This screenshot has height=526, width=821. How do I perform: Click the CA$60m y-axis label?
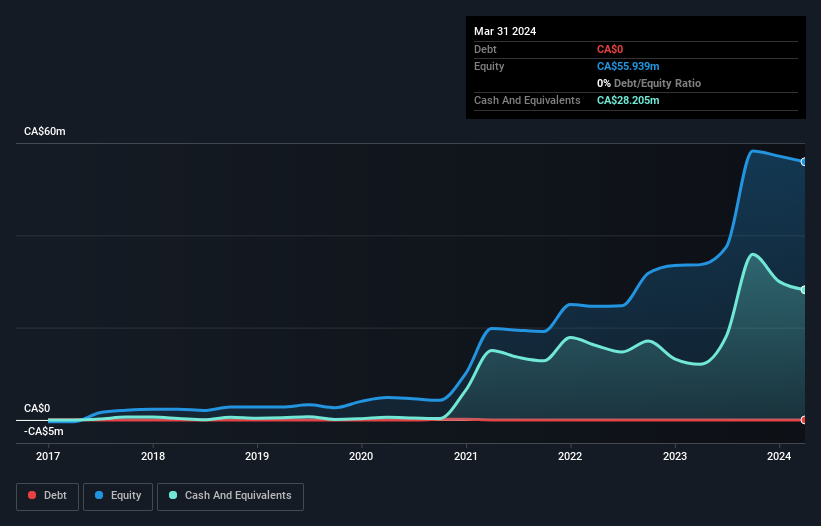click(45, 131)
